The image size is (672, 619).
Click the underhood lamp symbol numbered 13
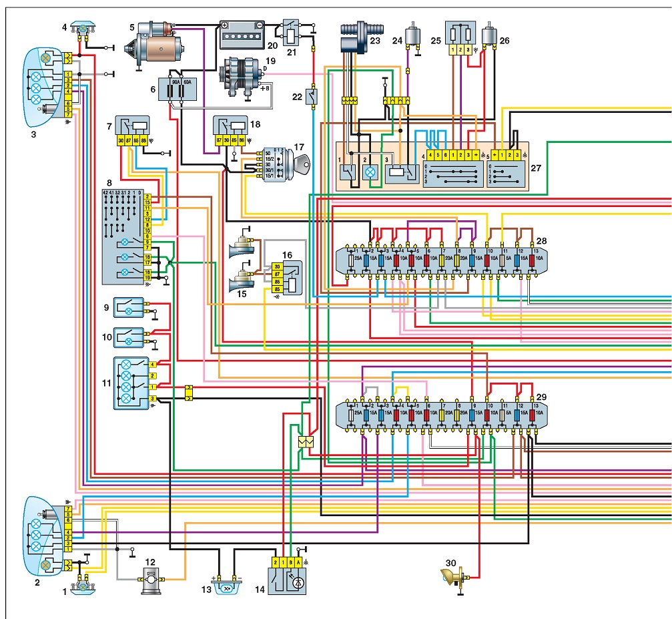[x=227, y=587]
